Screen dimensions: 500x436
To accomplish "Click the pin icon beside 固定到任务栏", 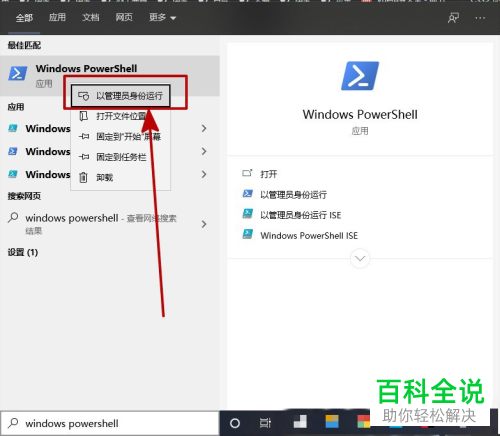I will point(84,157).
